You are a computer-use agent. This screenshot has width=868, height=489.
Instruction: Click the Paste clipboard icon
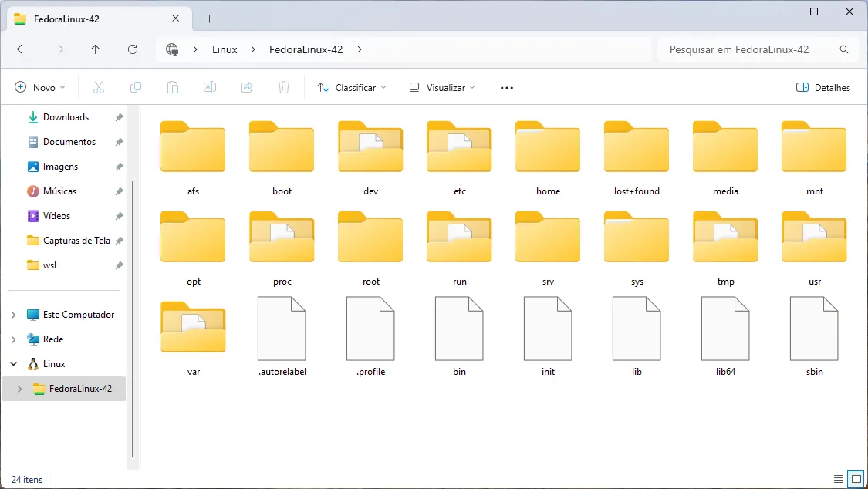(173, 87)
